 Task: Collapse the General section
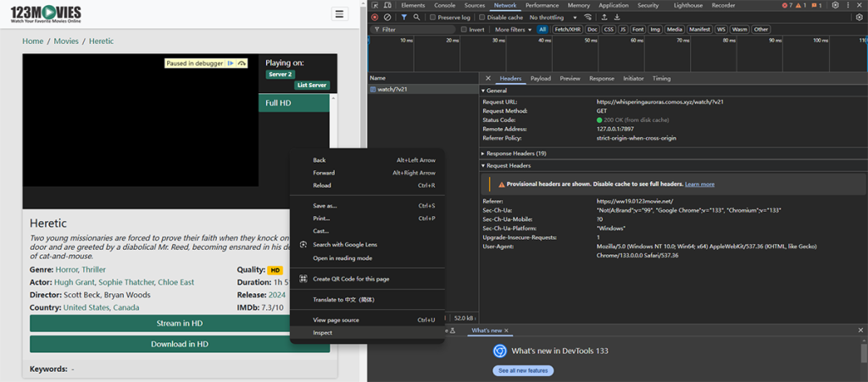click(493, 90)
